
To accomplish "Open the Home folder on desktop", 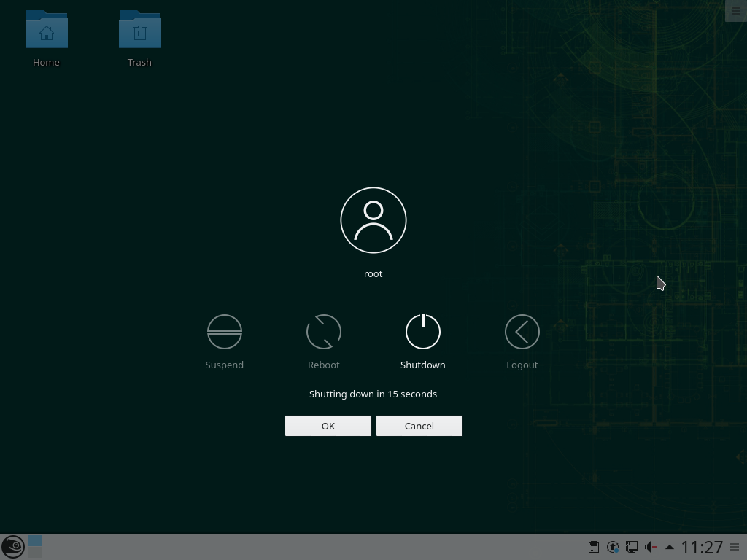I will [46, 31].
